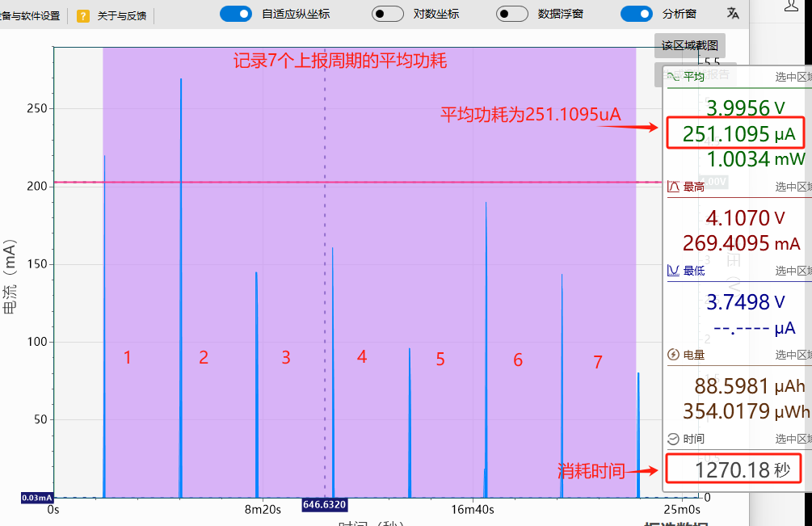The image size is (812, 526).
Task: Switch off the 分析窗 toggle
Action: point(637,14)
